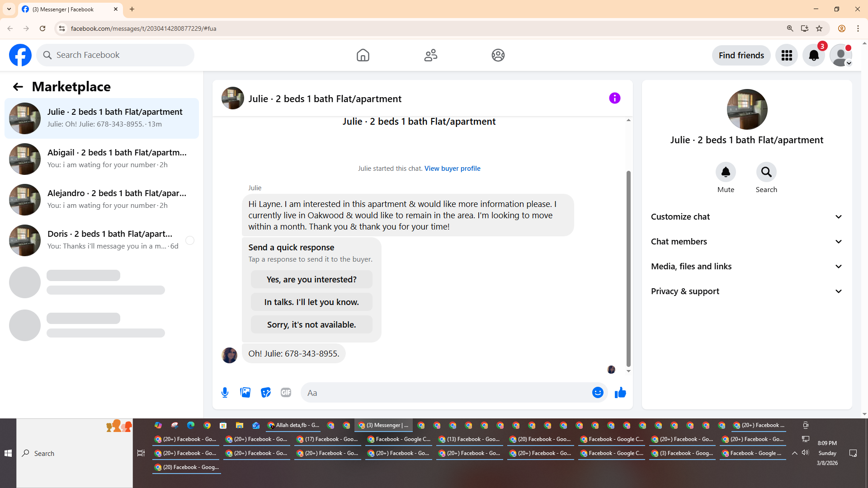Select the circle beside Doris conversation

pos(190,240)
